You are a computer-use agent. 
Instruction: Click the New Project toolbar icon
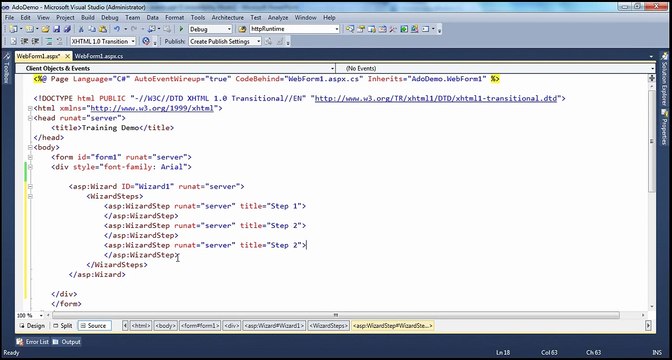(x=13, y=29)
